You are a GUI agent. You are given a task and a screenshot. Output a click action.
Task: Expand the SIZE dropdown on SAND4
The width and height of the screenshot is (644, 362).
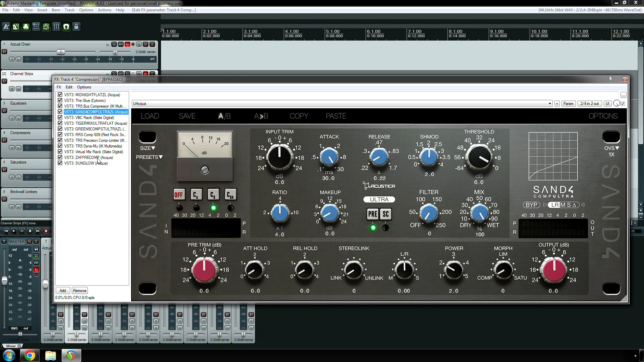pyautogui.click(x=148, y=148)
